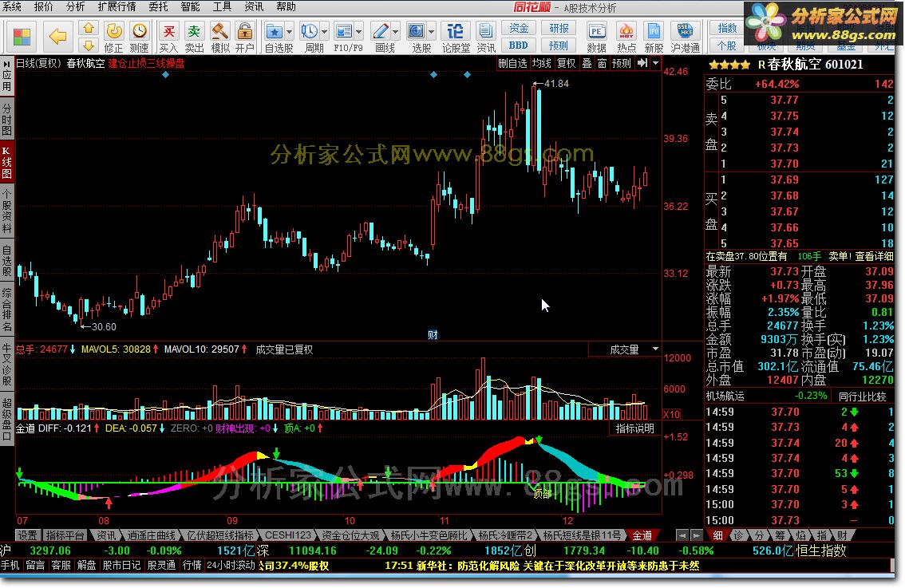Viewport: 905px width, 588px height.
Task: Click the 研报 button
Action: pos(558,28)
